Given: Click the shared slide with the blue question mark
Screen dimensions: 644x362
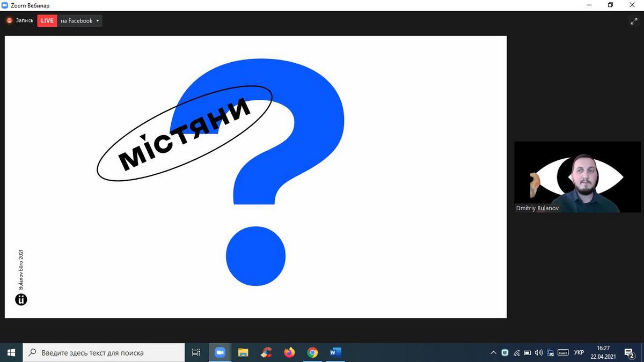Looking at the screenshot, I should [x=255, y=177].
